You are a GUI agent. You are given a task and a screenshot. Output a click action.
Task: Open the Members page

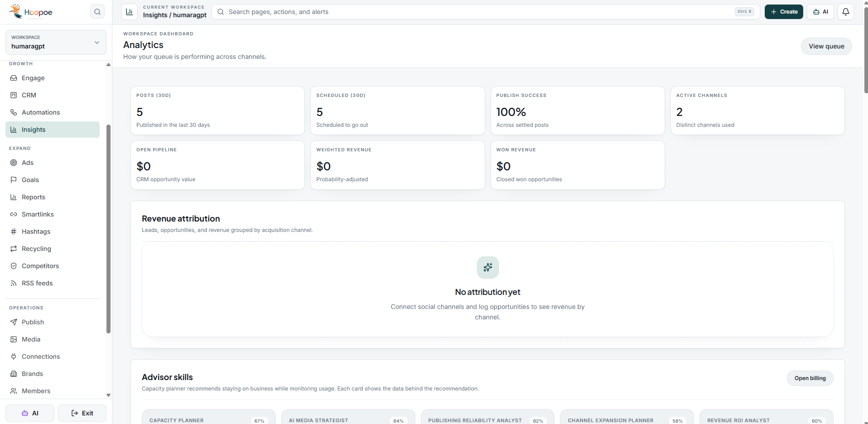(53, 391)
